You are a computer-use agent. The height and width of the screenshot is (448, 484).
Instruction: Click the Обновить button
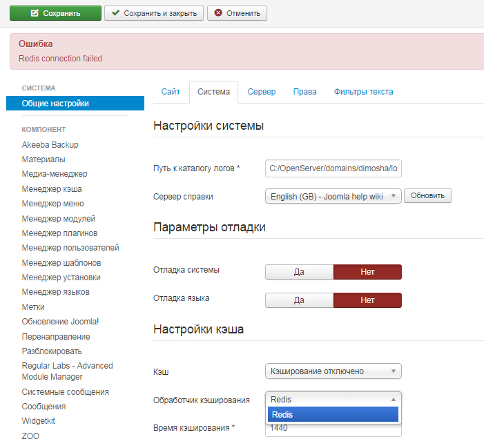(x=427, y=196)
